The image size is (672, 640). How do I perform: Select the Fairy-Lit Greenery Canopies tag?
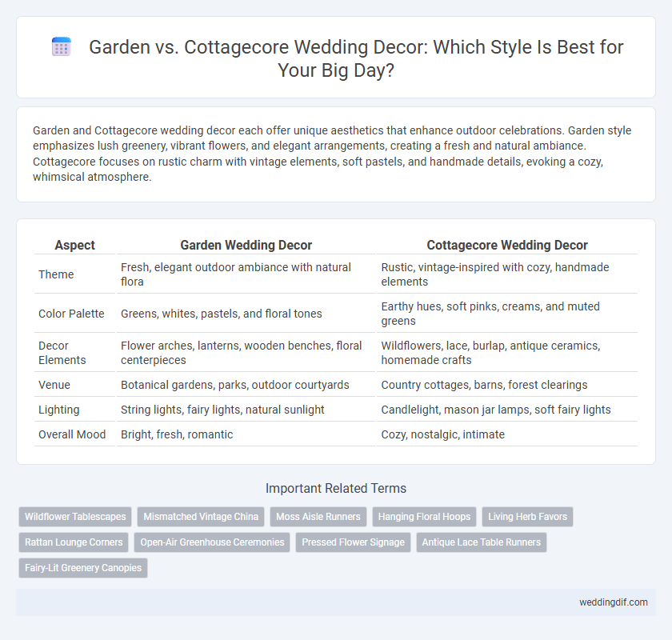(x=83, y=567)
